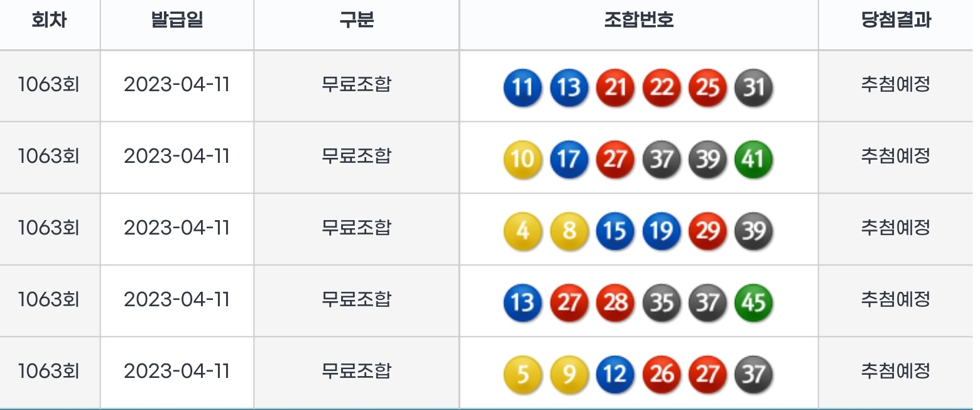Select the blue number 12 ball
Viewport: 980px width, 410px height.
pos(615,374)
